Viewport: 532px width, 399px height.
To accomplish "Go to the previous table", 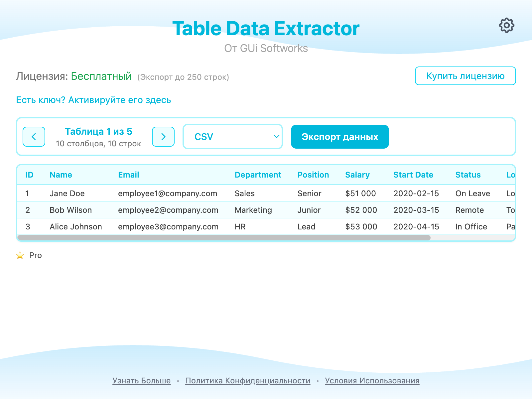I will pos(34,137).
